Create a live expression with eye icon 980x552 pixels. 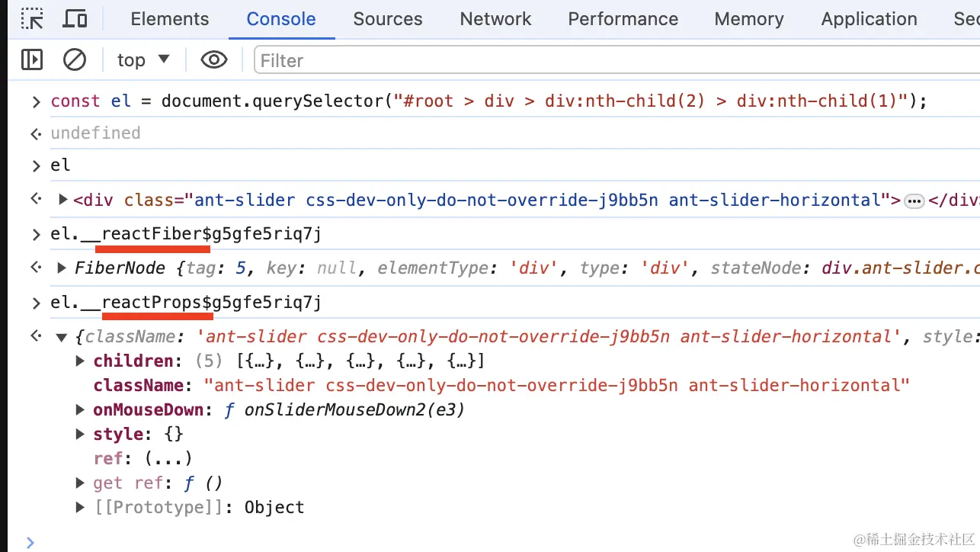[x=214, y=59]
